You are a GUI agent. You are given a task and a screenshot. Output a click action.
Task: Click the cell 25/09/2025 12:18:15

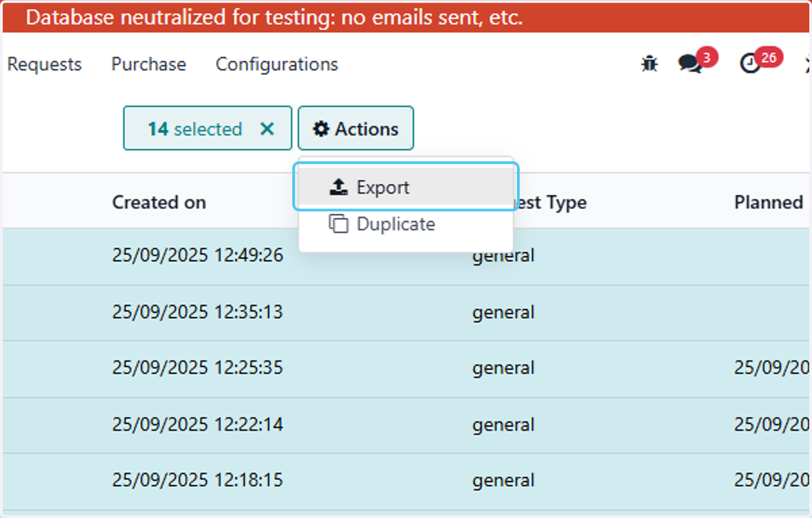coord(198,481)
